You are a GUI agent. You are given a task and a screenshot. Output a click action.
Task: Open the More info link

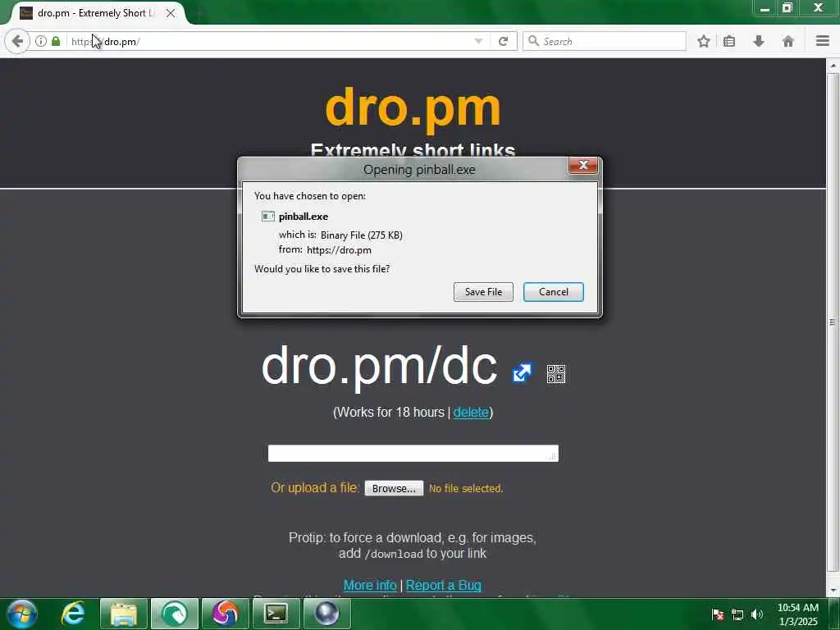(370, 585)
